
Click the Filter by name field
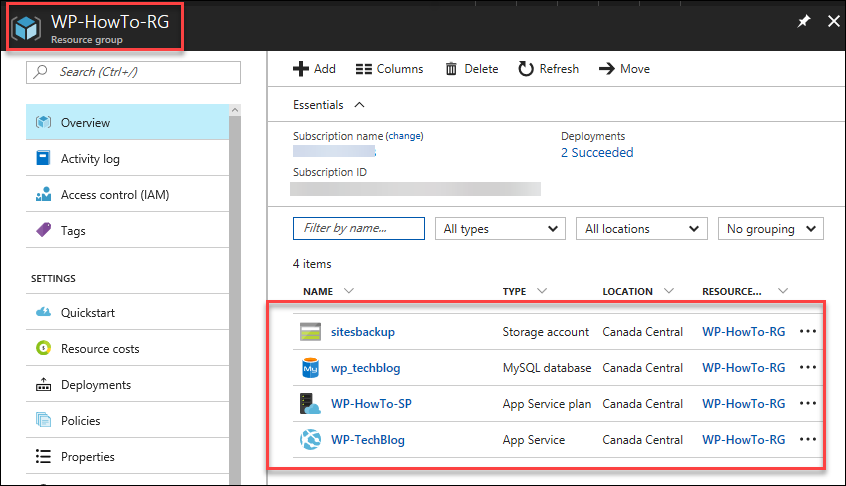click(359, 228)
